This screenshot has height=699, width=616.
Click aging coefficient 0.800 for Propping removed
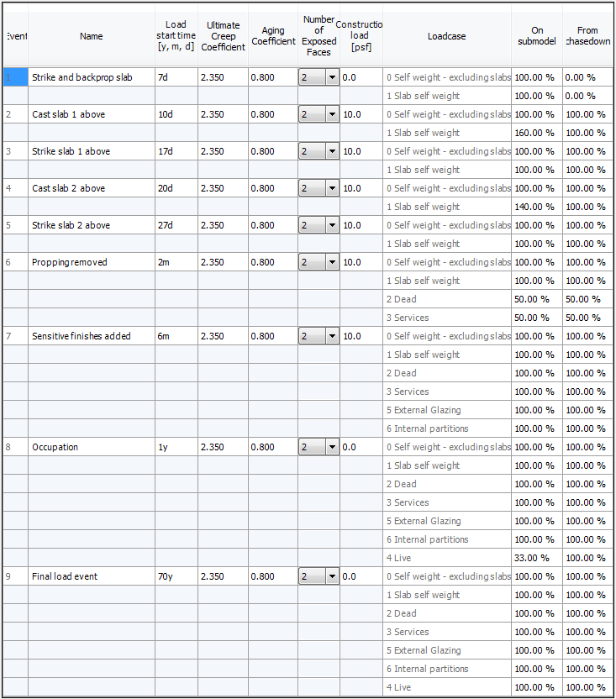[x=272, y=263]
